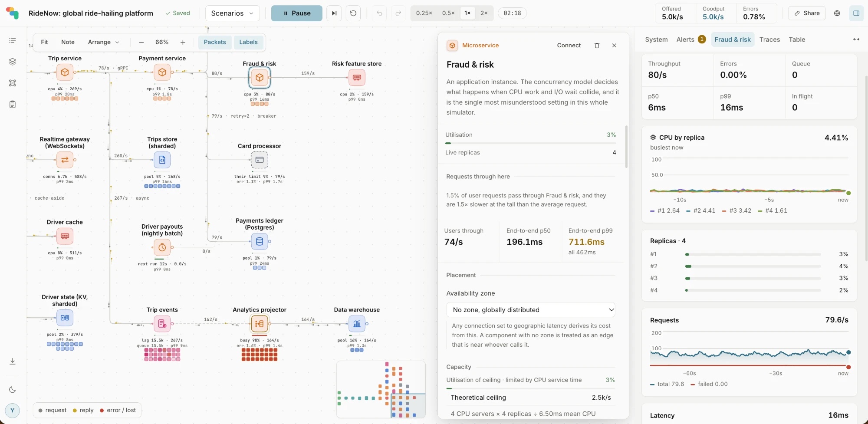Select the Card processor node icon
This screenshot has height=424, width=868.
click(x=260, y=160)
